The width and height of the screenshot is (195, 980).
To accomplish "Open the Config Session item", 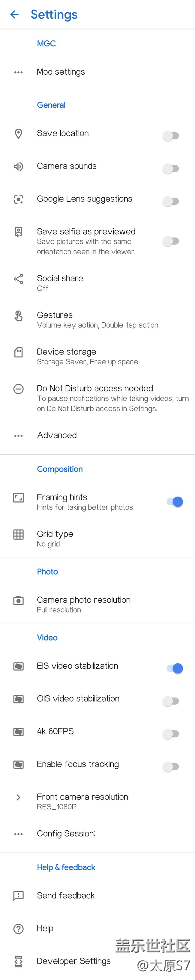I will [97, 834].
